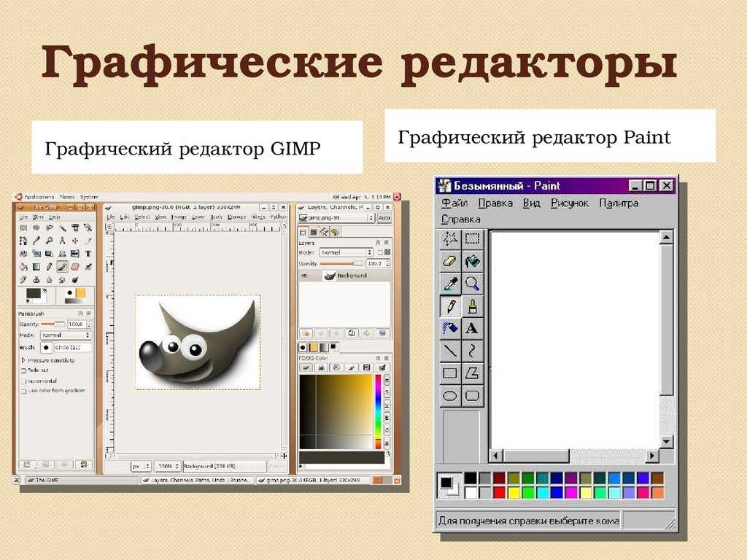Select the Brush tool in Paint

tap(472, 306)
